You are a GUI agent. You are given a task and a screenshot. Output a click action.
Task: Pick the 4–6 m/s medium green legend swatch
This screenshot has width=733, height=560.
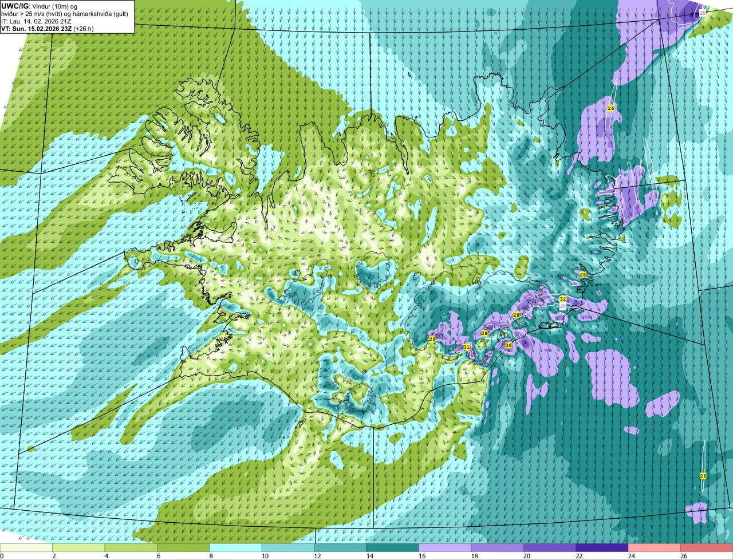click(131, 548)
